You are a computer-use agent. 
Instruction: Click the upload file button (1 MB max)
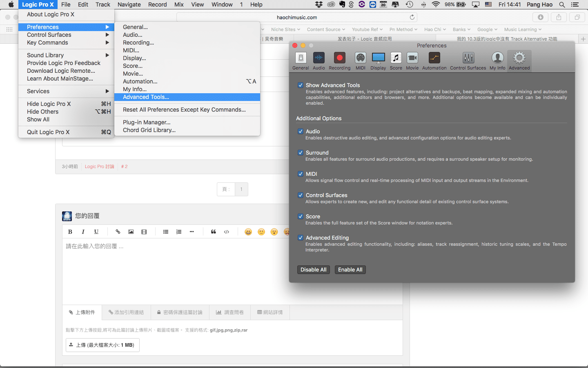click(102, 345)
